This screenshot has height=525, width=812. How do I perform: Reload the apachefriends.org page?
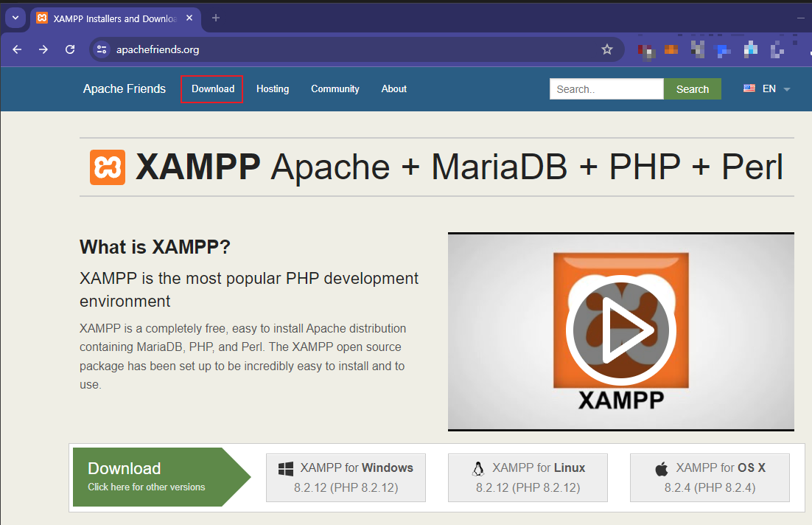pos(70,49)
